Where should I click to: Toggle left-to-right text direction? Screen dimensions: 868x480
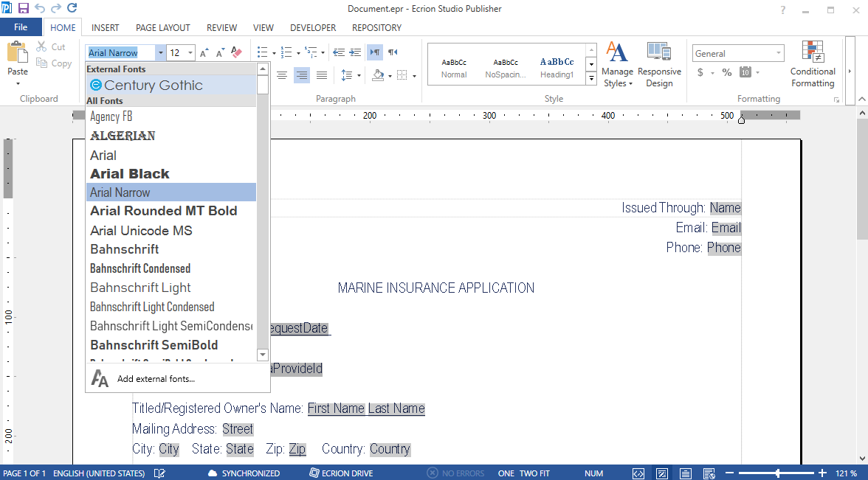click(x=376, y=52)
